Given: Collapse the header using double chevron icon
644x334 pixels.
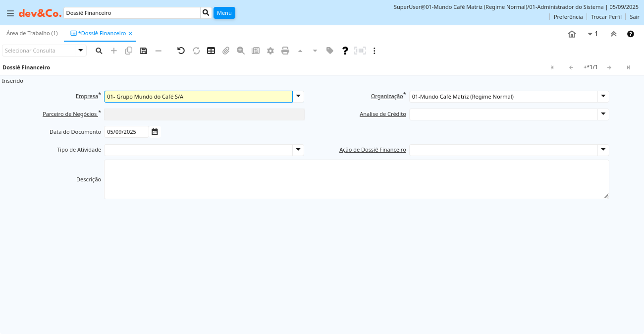Looking at the screenshot, I should pos(613,34).
